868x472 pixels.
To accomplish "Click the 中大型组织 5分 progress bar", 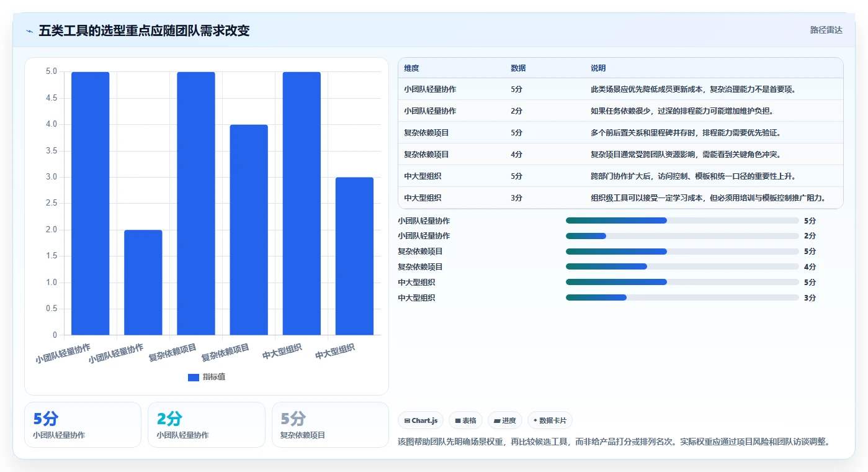I will [682, 282].
